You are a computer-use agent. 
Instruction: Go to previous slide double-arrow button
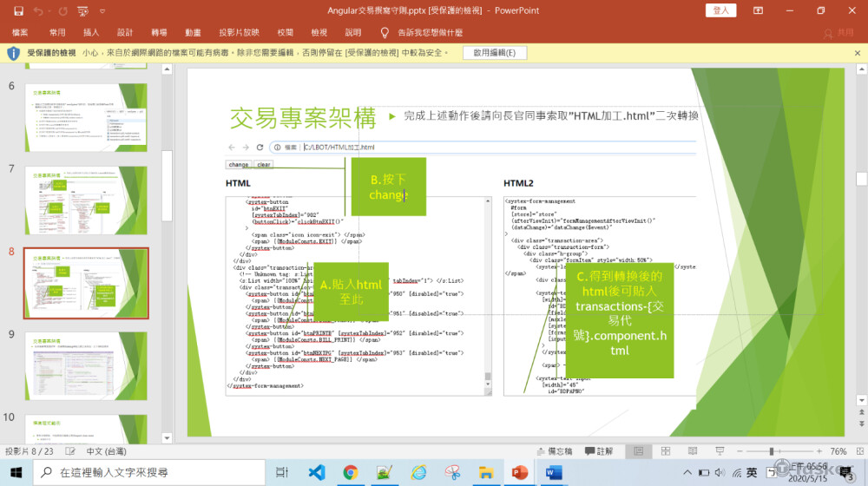point(861,412)
